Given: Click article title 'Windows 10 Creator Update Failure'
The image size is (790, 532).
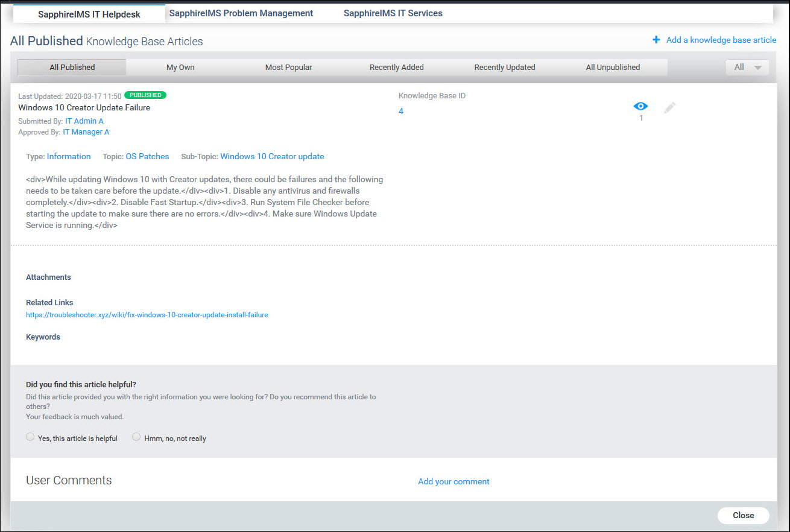Looking at the screenshot, I should point(84,108).
